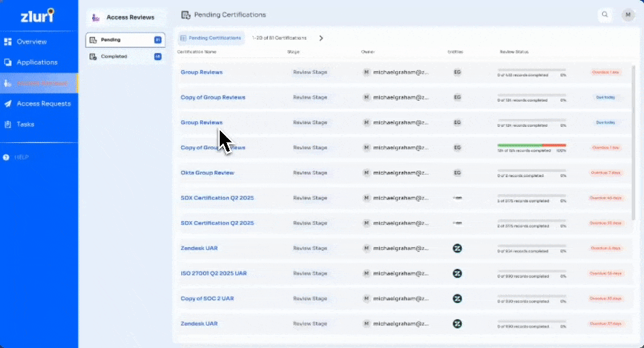The image size is (644, 348).
Task: Open the M user avatar menu
Action: tap(628, 14)
